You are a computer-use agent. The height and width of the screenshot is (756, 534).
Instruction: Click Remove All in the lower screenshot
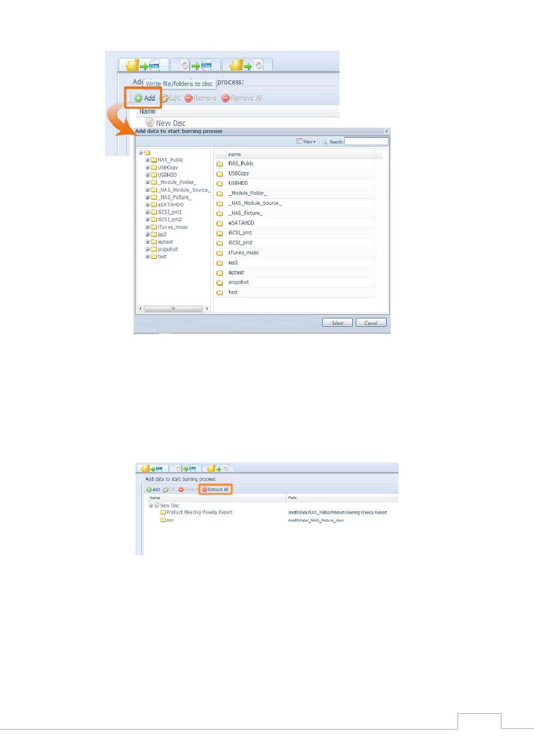pos(215,489)
